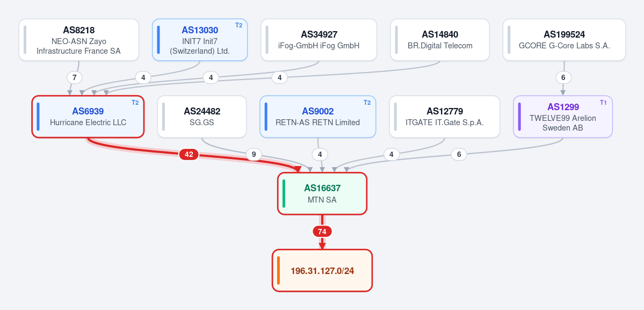Click the AS16637 MTN SA node
Image resolution: width=644 pixels, height=310 pixels.
pyautogui.click(x=322, y=193)
